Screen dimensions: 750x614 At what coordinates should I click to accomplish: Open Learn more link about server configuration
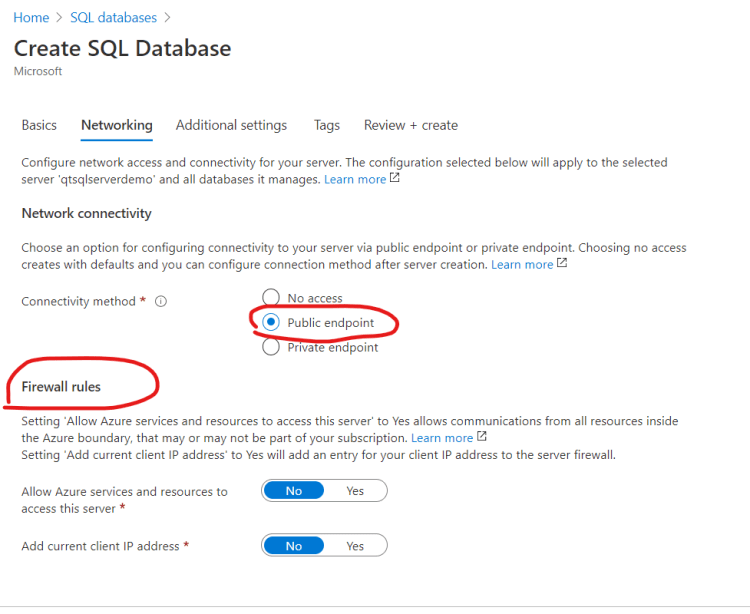click(355, 179)
